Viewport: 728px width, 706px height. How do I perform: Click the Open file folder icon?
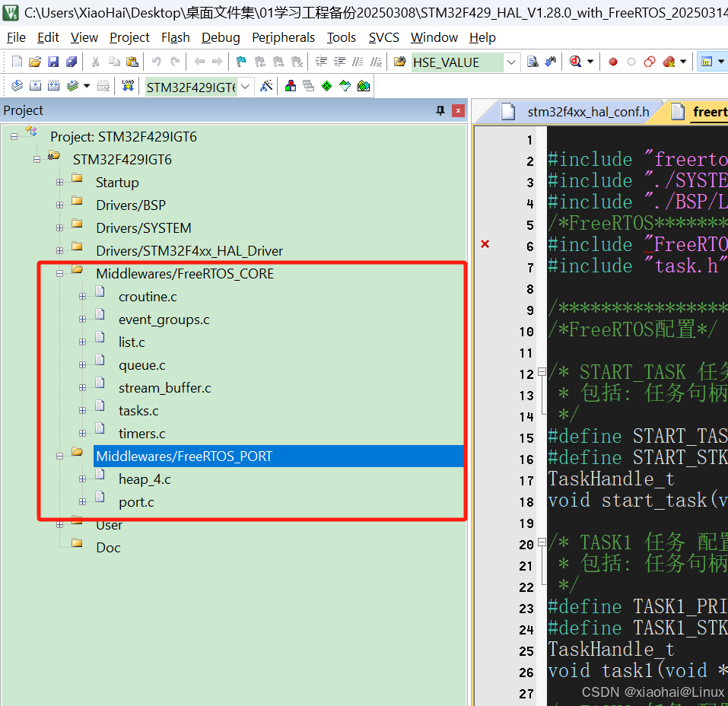35,62
